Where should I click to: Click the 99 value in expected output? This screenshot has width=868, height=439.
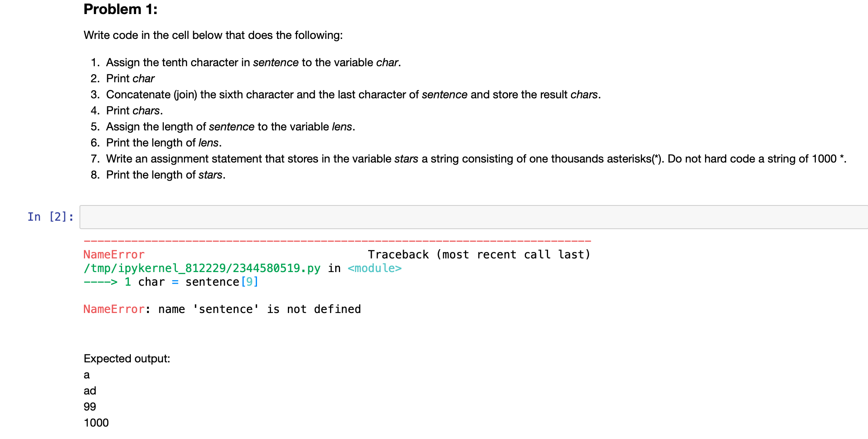click(90, 406)
